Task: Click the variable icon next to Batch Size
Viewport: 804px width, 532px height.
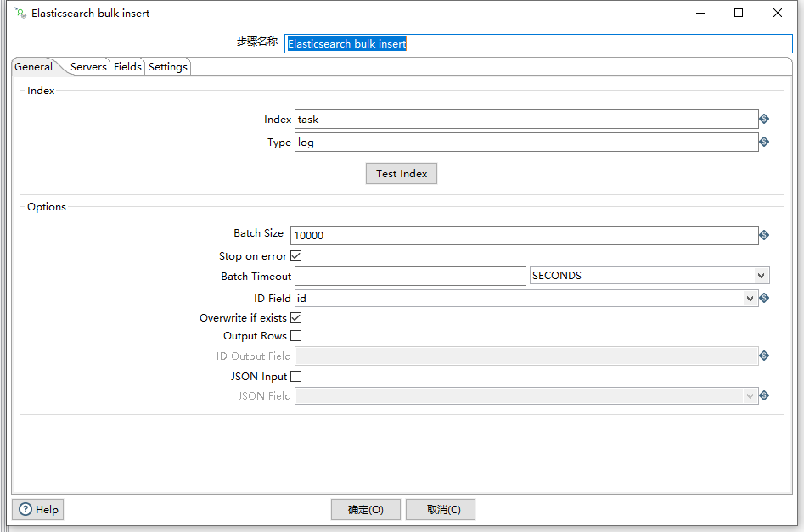Action: pos(763,235)
